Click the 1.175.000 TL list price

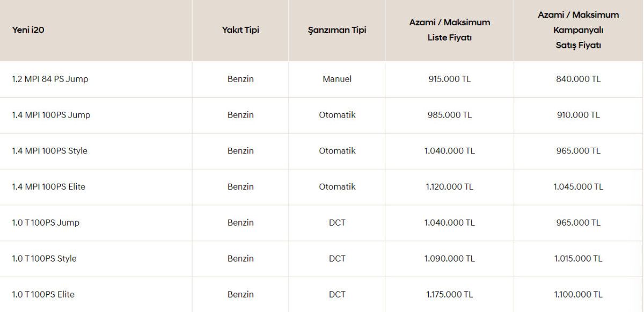(x=450, y=295)
